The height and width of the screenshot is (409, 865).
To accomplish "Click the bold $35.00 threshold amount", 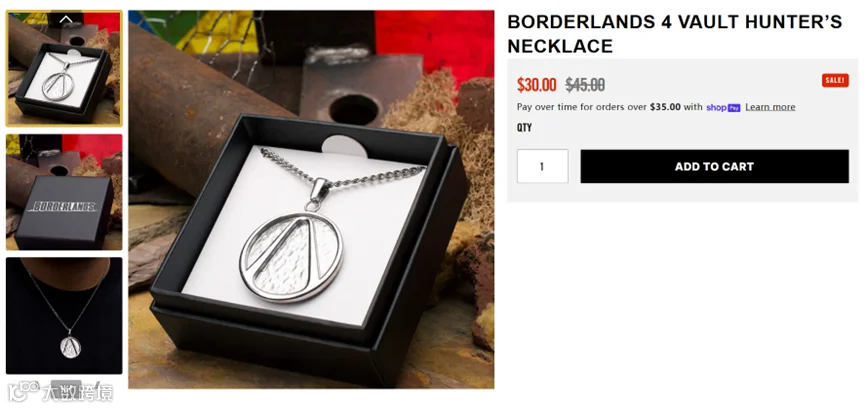I will click(x=665, y=107).
